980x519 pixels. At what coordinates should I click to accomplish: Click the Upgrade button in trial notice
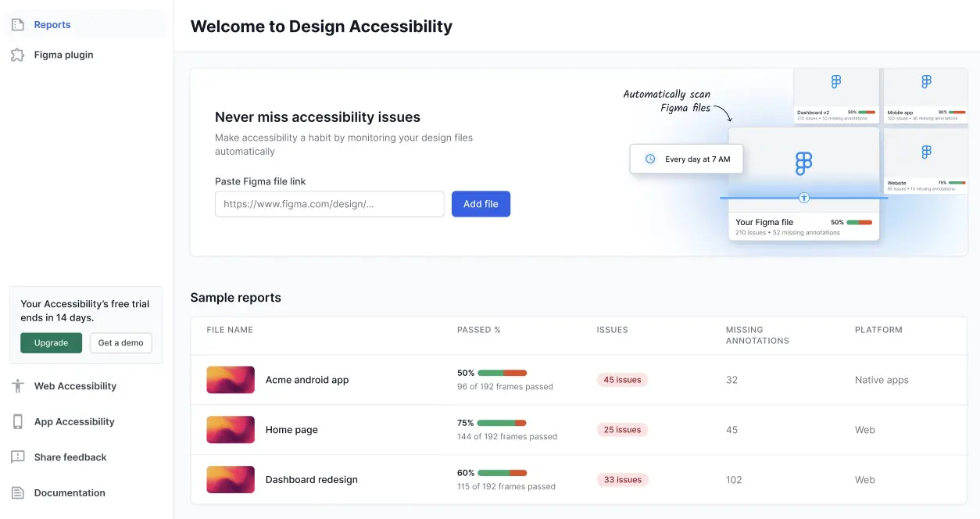click(51, 342)
